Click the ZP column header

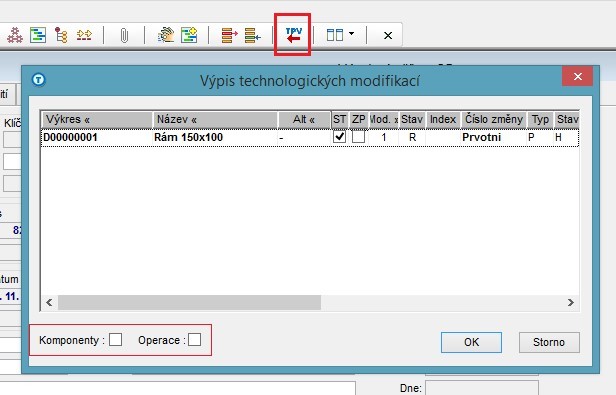358,119
